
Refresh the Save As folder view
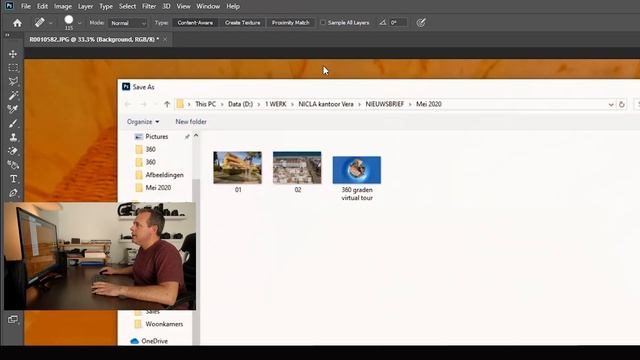coord(622,104)
